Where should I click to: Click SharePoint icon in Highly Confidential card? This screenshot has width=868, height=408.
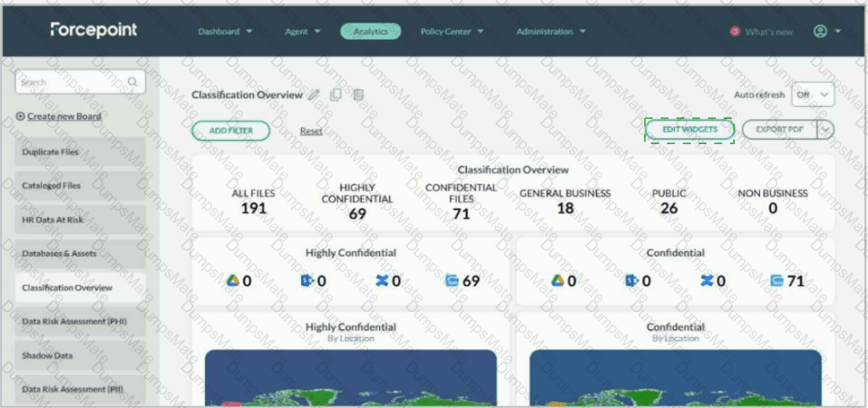coord(307,281)
